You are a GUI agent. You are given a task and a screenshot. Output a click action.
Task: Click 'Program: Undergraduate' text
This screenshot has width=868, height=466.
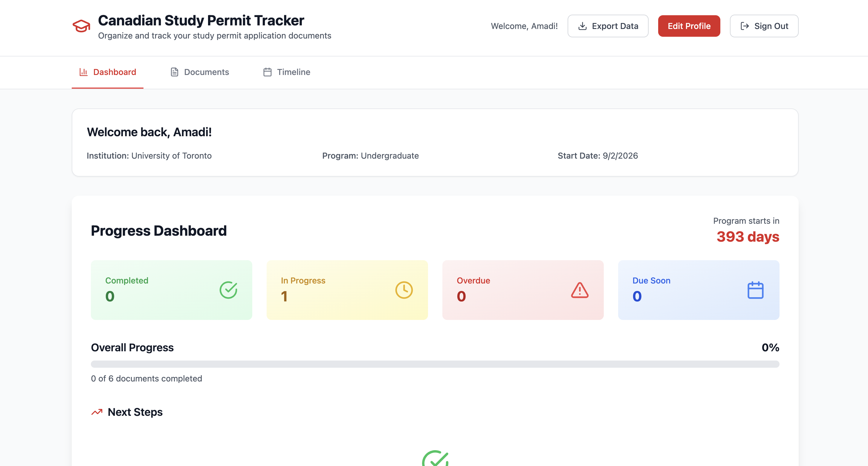point(370,156)
